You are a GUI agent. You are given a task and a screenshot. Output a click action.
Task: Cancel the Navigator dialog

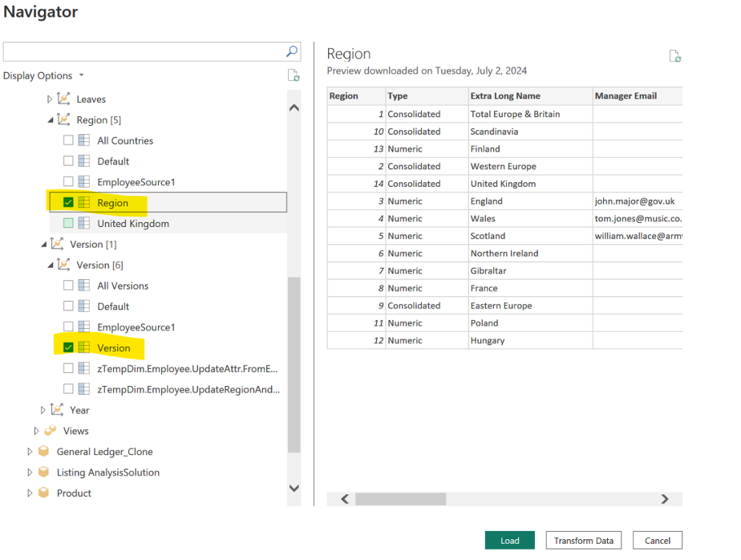coord(658,540)
